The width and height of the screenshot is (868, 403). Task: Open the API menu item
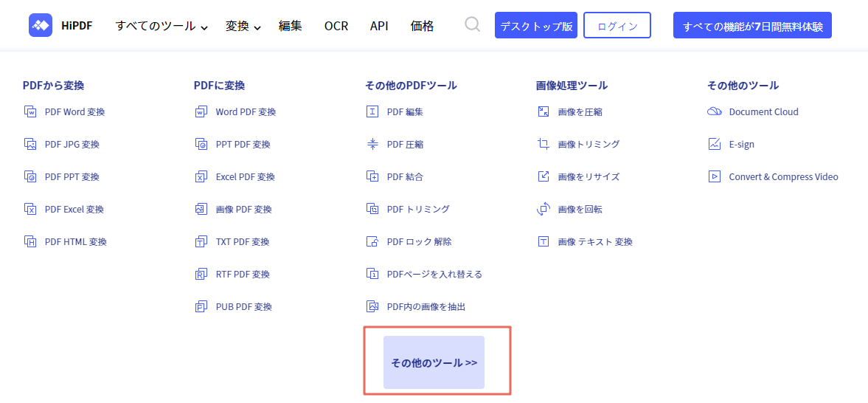coord(379,26)
